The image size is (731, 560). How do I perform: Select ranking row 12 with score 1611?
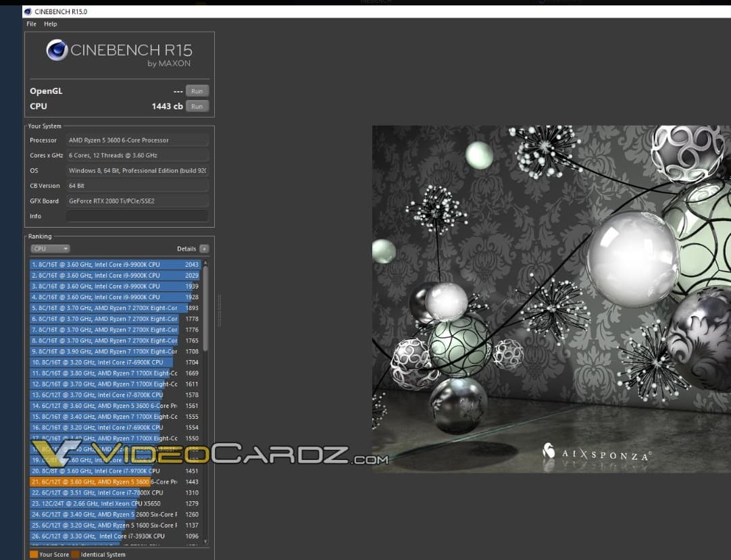tap(116, 384)
